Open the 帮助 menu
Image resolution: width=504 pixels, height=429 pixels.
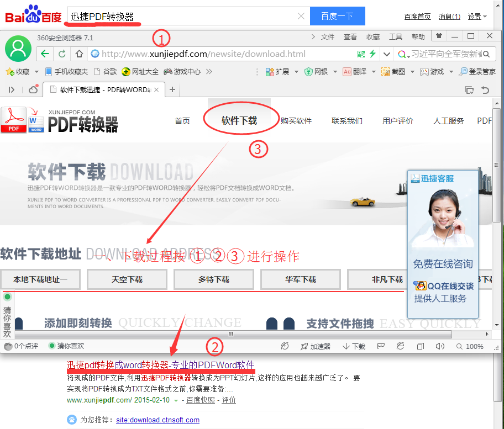[x=418, y=37]
